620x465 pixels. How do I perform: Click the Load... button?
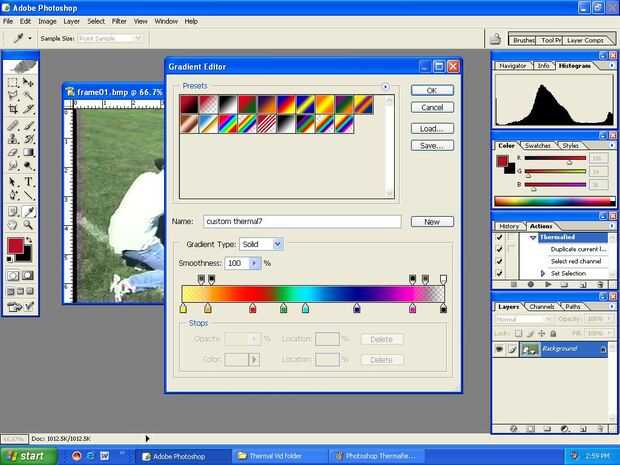(x=432, y=129)
